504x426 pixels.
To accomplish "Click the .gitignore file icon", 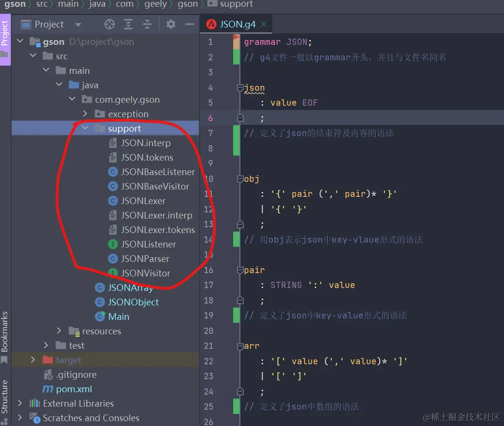I will click(48, 374).
